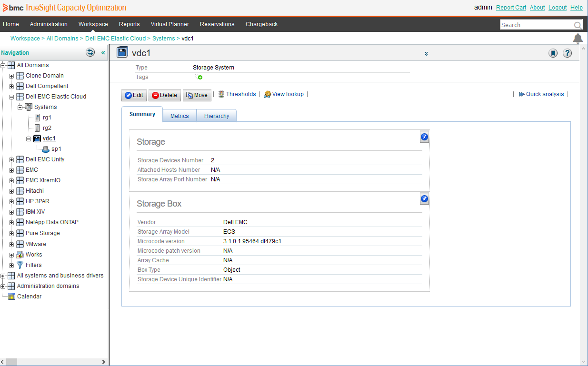Click the Systems folder icon
588x366 pixels.
pyautogui.click(x=29, y=107)
